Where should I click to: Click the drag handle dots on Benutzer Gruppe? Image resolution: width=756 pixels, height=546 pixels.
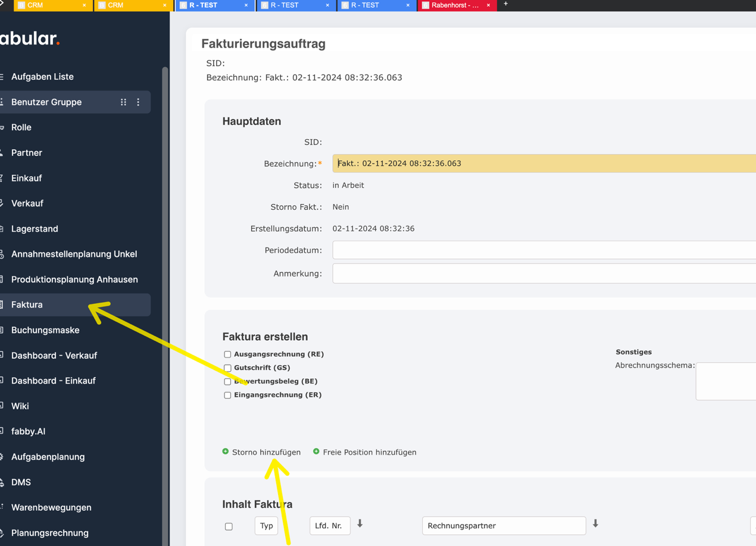(123, 102)
